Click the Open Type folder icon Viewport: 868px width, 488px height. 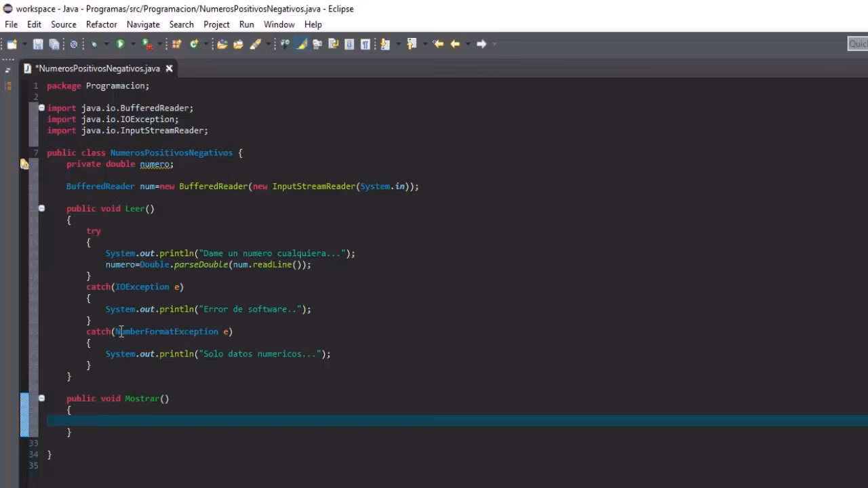click(222, 44)
